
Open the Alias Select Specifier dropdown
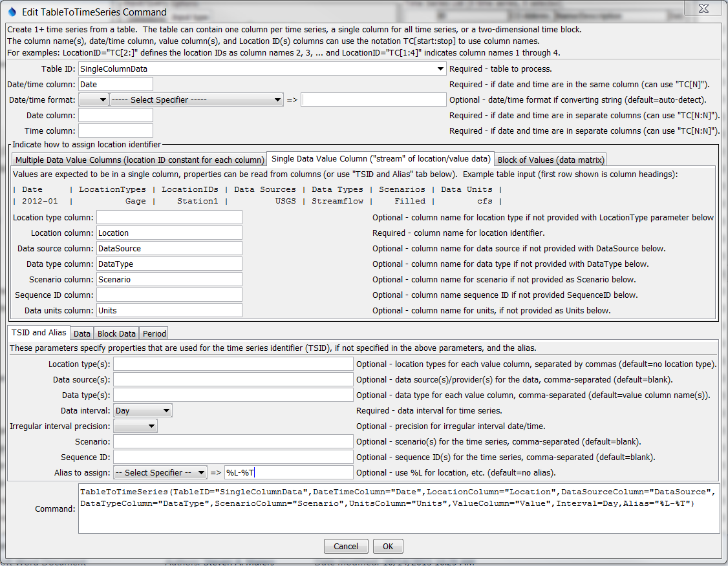pos(160,473)
